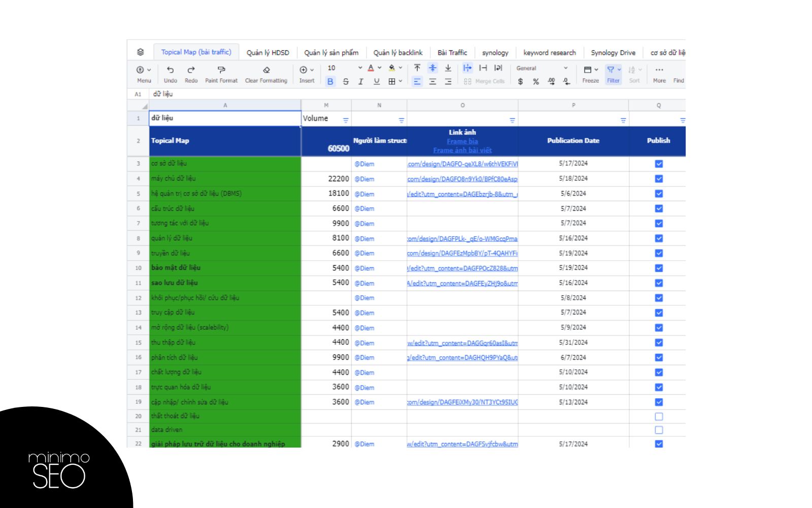The width and height of the screenshot is (812, 508).
Task: Switch to Quản lý HDSD tab
Action: click(268, 52)
